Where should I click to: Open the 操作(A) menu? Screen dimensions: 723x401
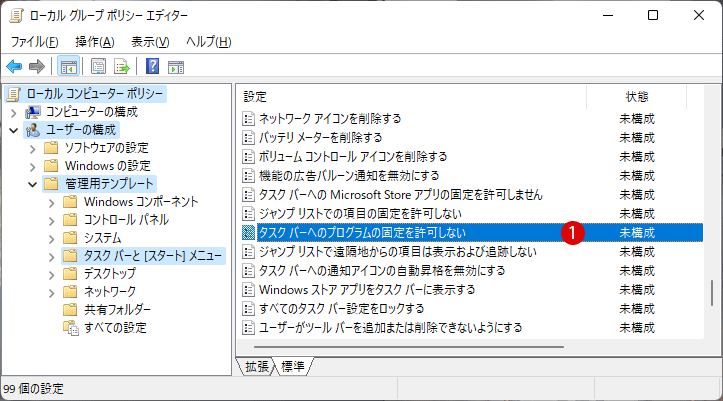(x=95, y=42)
